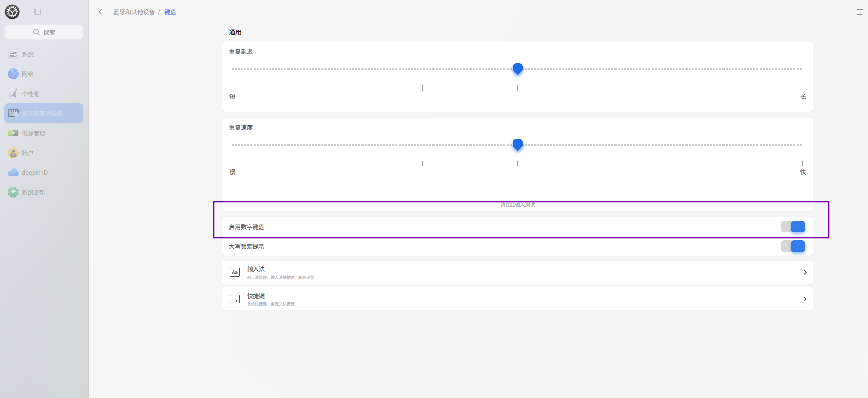Click the 键盘 breadcrumb
The height and width of the screenshot is (398, 868).
[170, 12]
